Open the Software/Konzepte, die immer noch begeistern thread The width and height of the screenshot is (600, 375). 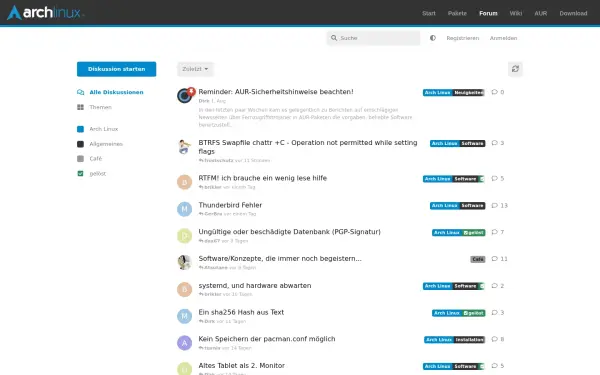click(280, 258)
